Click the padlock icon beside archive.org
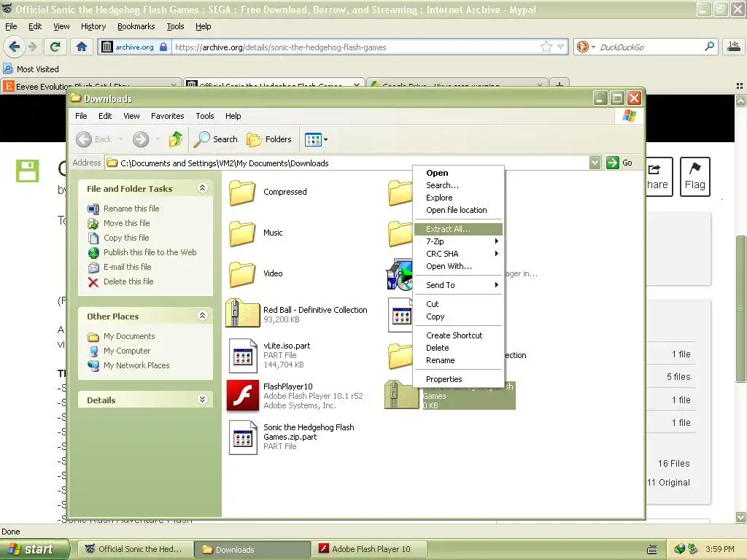Viewport: 747px width, 560px height. pos(163,47)
